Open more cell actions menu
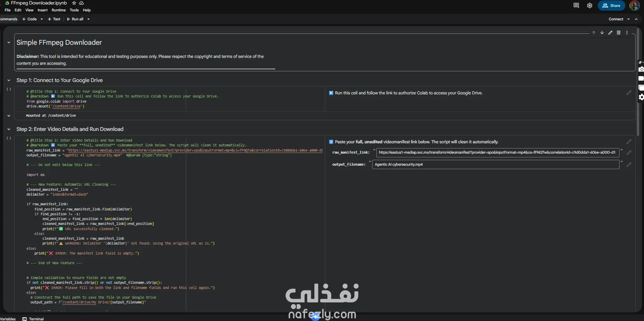This screenshot has width=644, height=321. click(x=627, y=33)
